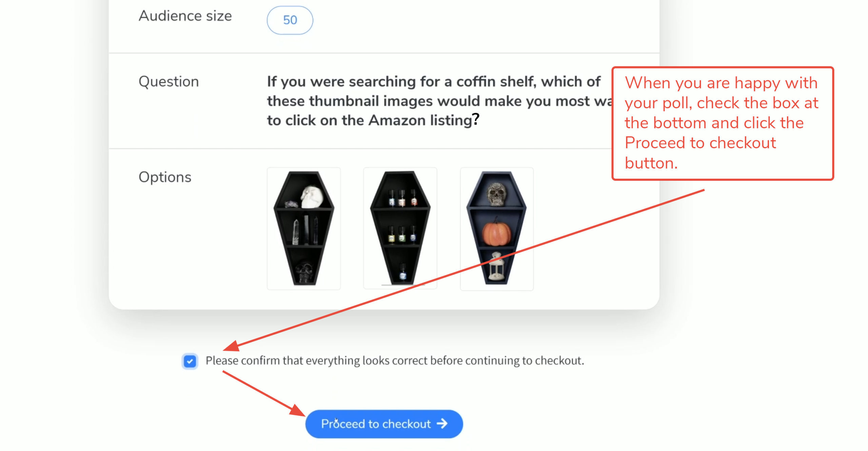Image resolution: width=868 pixels, height=451 pixels.
Task: Click the Audience size label
Action: point(185,16)
